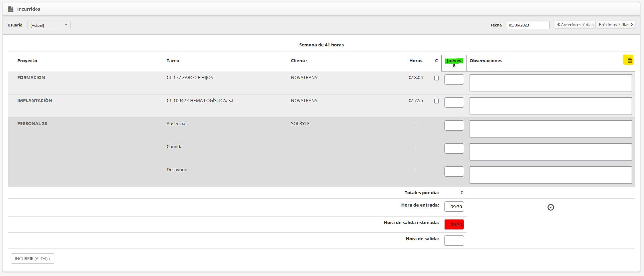644x276 pixels.
Task: Click the Proyecto column header
Action: coord(27,60)
